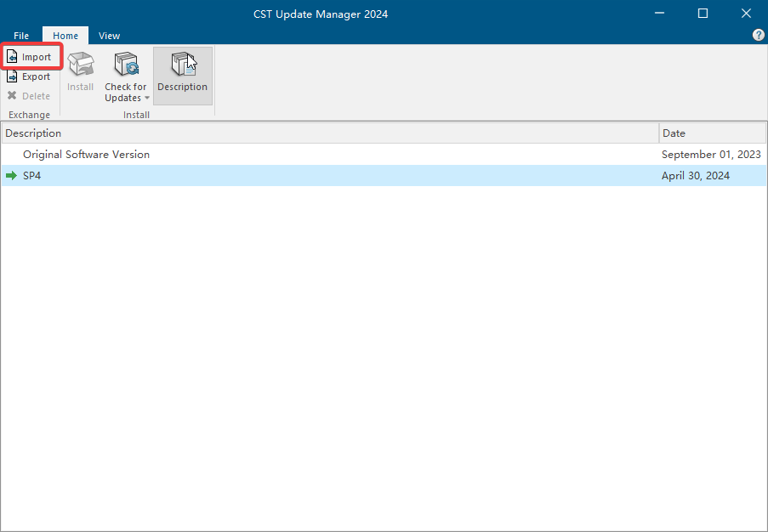
Task: Select the Original Software Version entry
Action: click(86, 155)
